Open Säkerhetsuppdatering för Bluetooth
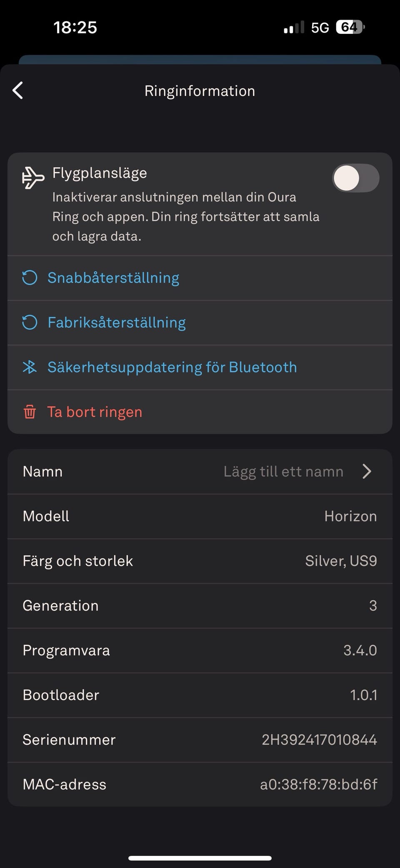The height and width of the screenshot is (868, 400). 172,367
